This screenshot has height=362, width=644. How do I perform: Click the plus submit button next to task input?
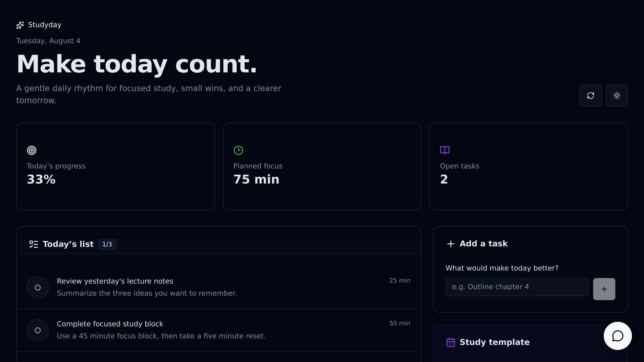point(604,289)
